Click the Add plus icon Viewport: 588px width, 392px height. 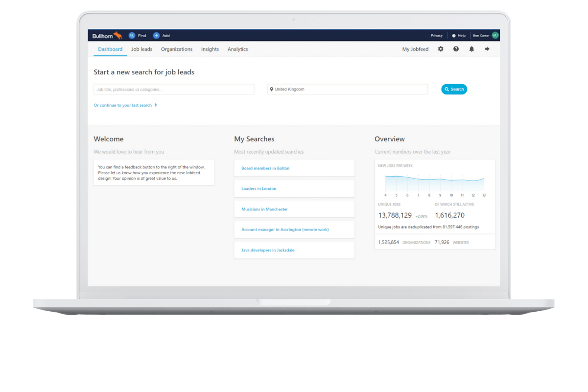coord(156,36)
